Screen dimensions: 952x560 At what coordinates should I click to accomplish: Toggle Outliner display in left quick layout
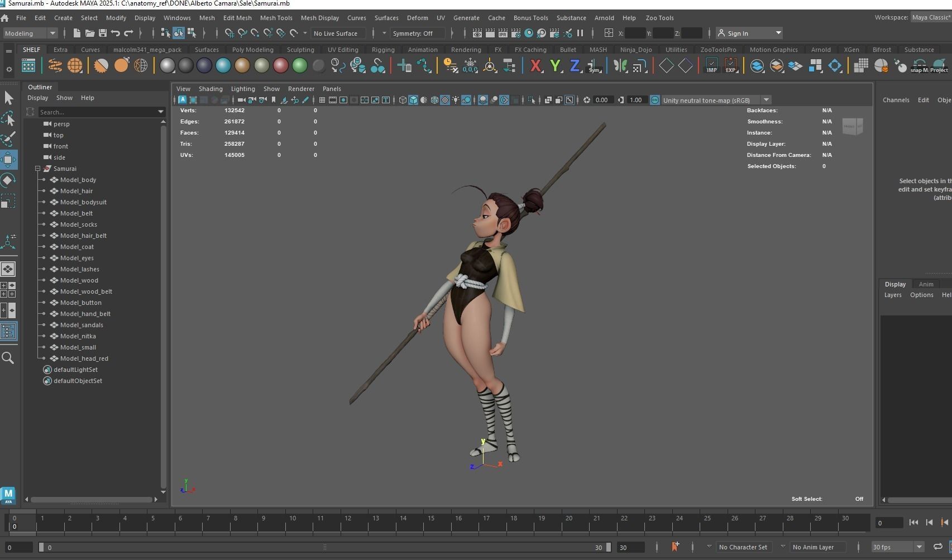click(8, 332)
